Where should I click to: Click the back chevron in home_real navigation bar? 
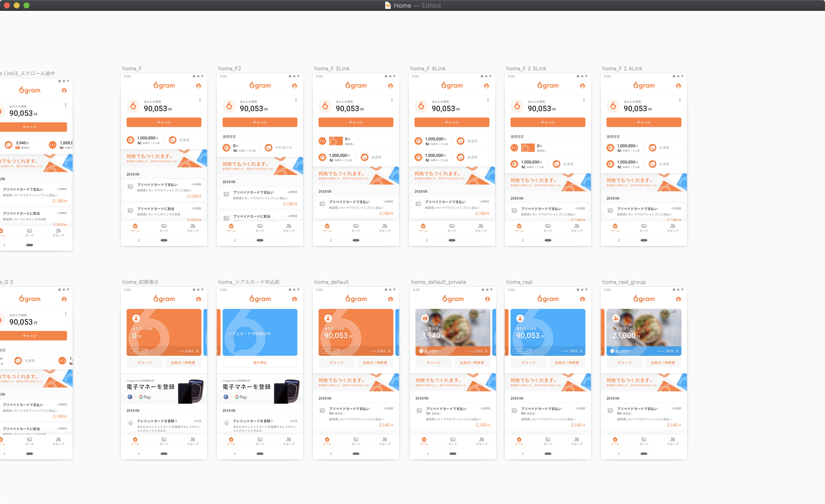tap(523, 454)
